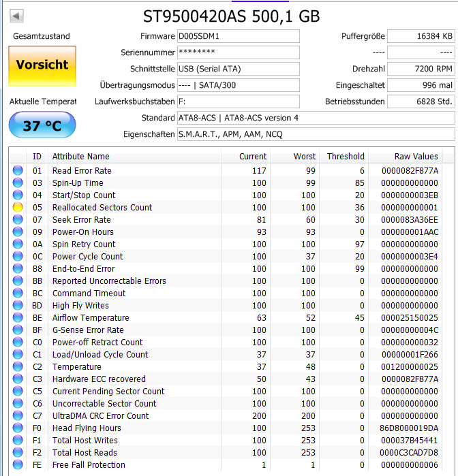Click the status icon for Spin Retry Count
The width and height of the screenshot is (458, 476).
coord(18,244)
